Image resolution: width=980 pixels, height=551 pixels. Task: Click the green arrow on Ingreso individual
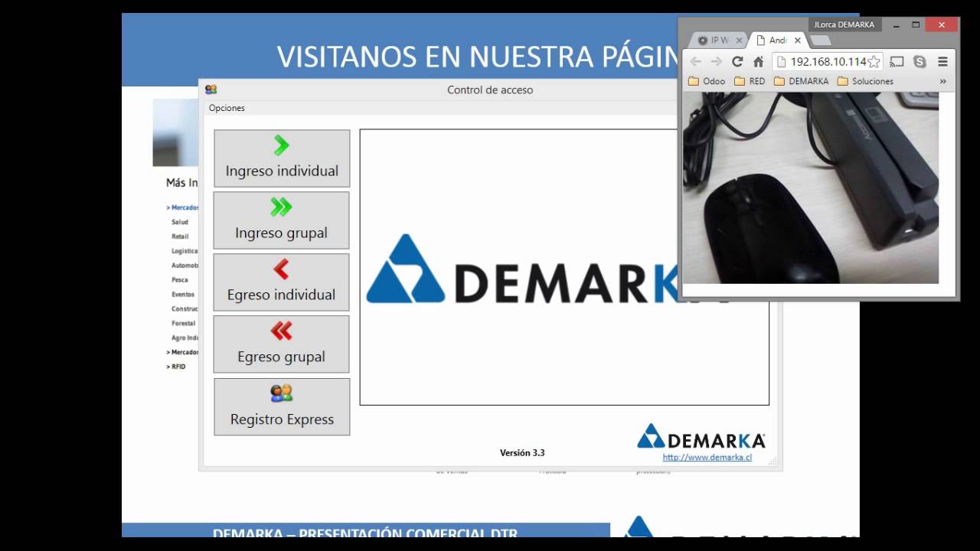pos(281,145)
